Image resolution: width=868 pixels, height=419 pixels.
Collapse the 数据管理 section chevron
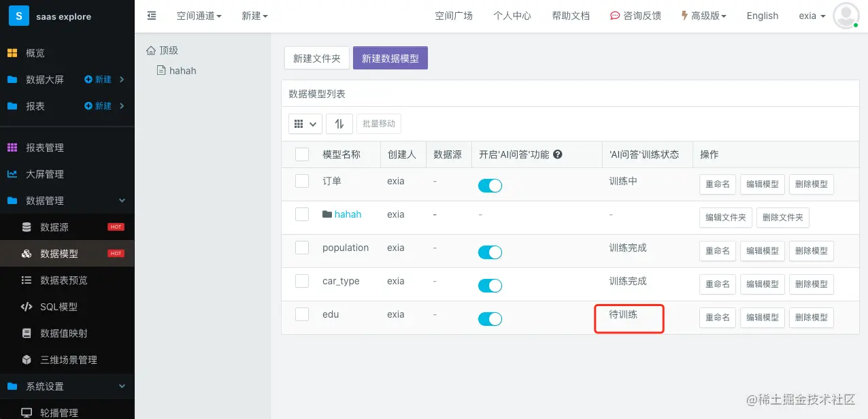[x=122, y=201]
